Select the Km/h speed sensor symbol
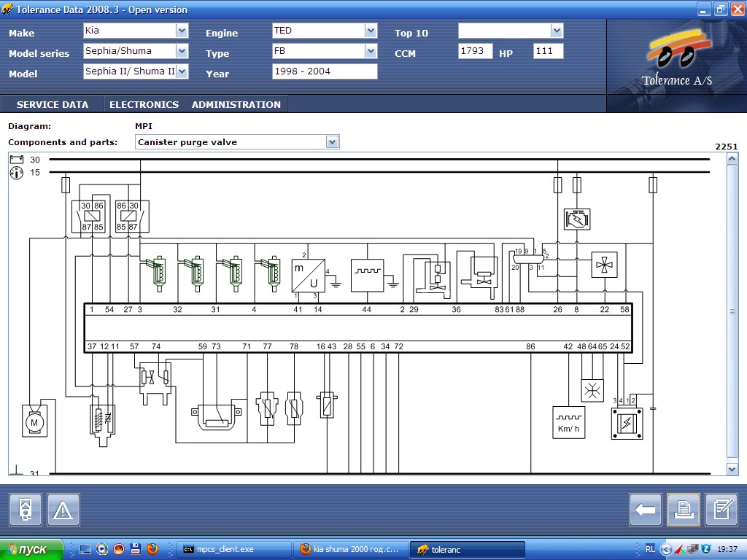747x560 pixels. (568, 422)
